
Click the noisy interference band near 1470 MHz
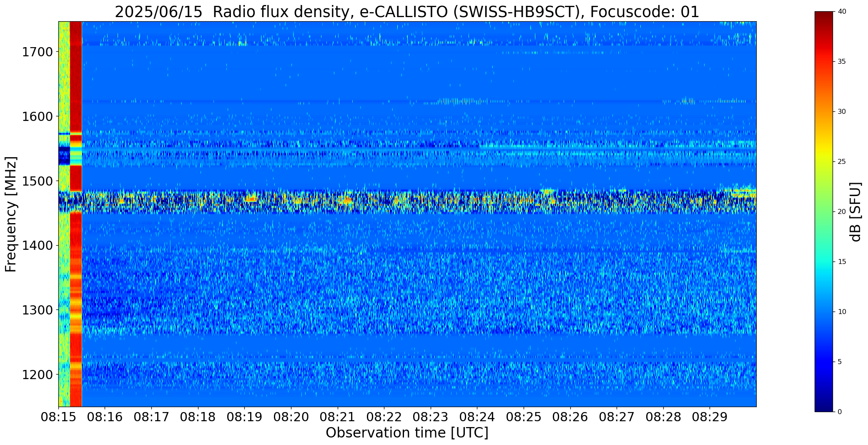[x=407, y=202]
